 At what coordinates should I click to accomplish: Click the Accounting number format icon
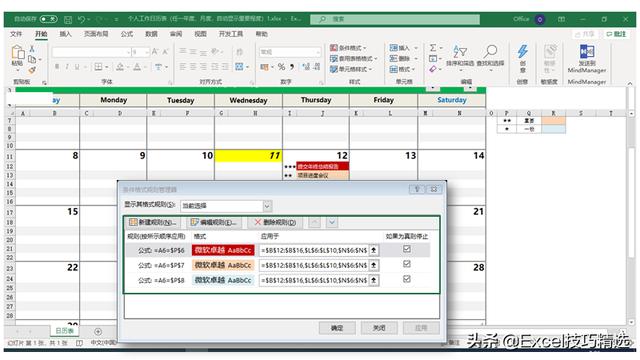tap(264, 67)
